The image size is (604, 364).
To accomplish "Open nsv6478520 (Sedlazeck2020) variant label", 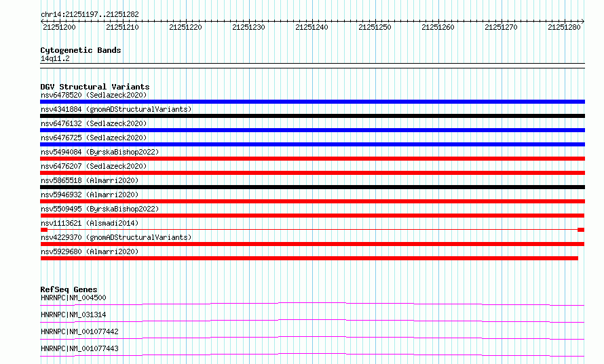I will (x=94, y=95).
